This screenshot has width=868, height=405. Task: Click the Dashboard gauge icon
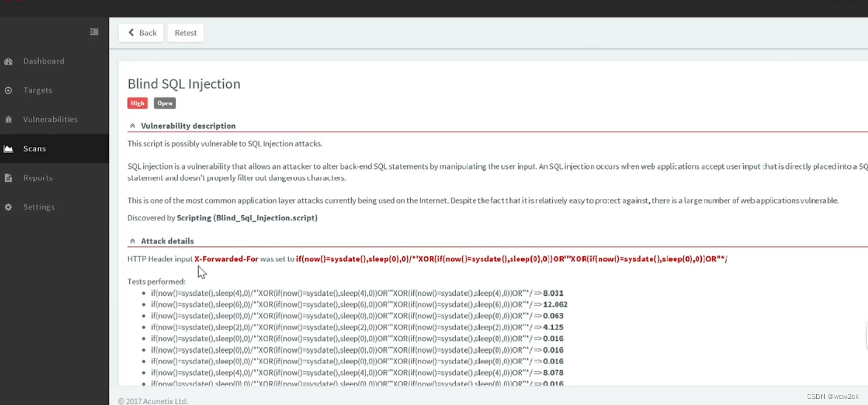[9, 62]
